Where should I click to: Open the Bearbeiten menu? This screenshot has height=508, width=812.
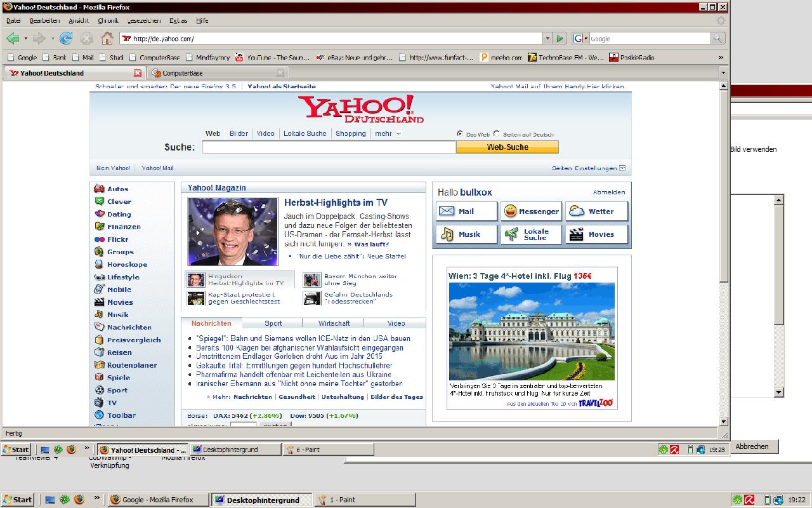point(44,21)
